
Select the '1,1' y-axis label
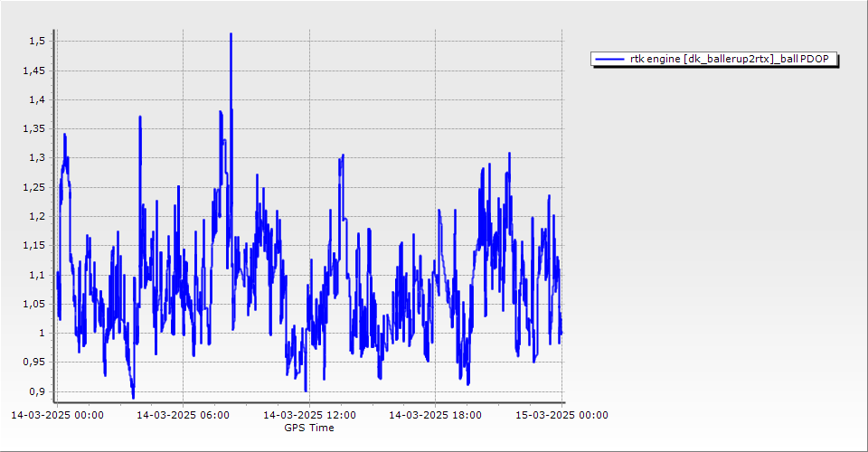[x=38, y=275]
